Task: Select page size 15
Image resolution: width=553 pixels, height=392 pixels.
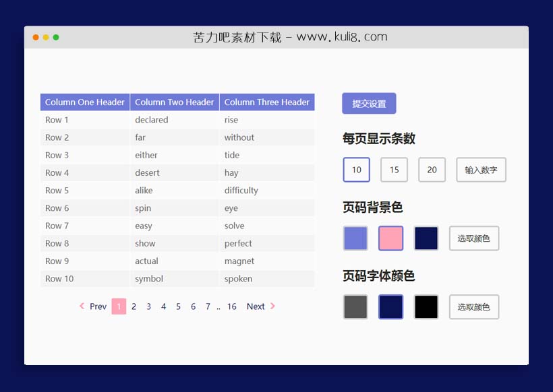Action: pos(394,170)
